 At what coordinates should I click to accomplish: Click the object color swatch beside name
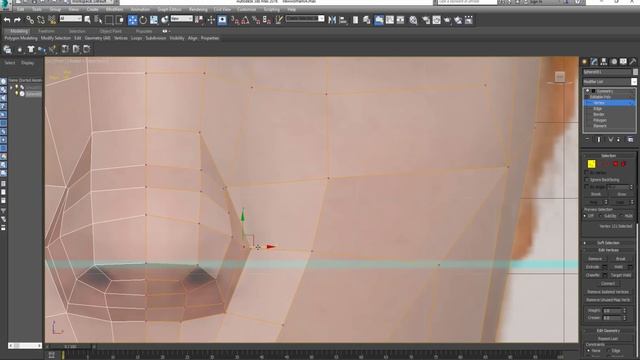tap(636, 72)
